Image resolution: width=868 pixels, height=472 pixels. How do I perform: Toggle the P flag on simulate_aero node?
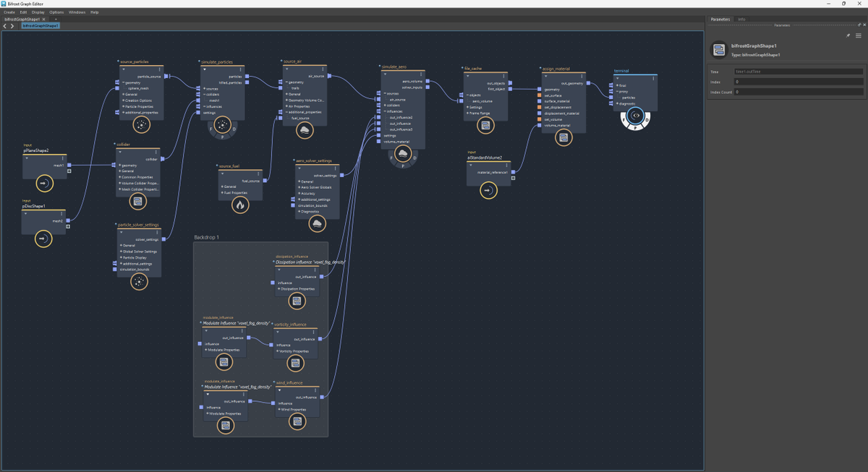[403, 164]
